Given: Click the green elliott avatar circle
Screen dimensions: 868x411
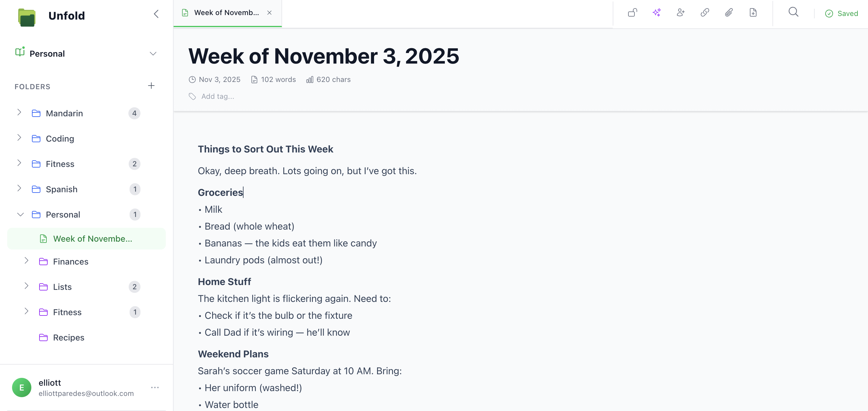Looking at the screenshot, I should pos(22,387).
